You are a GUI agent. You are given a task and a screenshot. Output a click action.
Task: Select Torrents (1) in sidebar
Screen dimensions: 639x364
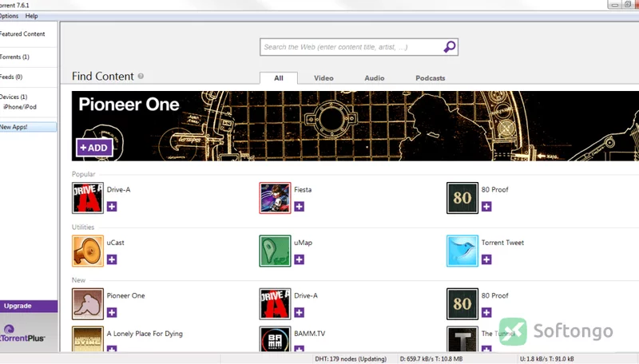[14, 57]
